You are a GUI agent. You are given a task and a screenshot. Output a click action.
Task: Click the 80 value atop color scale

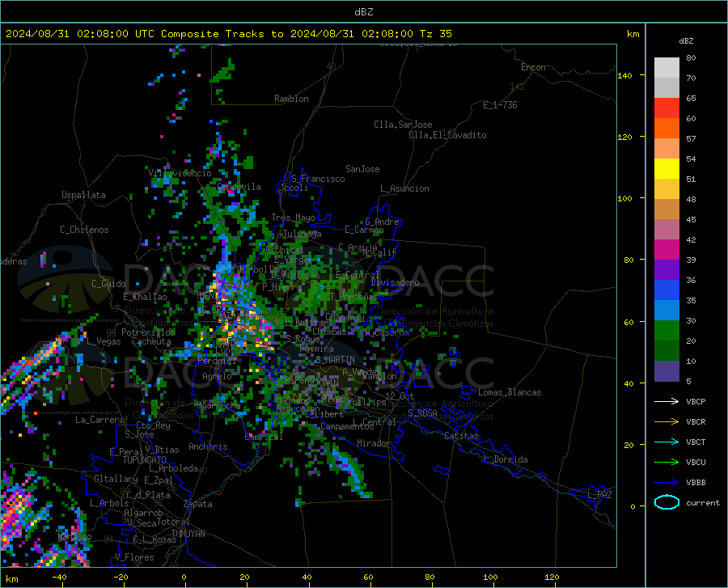(691, 58)
